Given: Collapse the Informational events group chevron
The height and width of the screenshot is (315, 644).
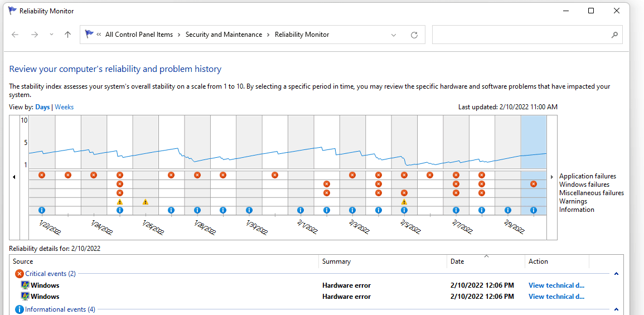Looking at the screenshot, I should point(616,309).
